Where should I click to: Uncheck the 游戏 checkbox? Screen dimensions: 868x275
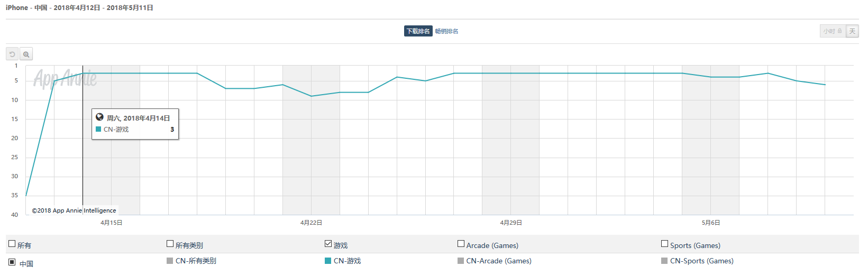(x=328, y=244)
